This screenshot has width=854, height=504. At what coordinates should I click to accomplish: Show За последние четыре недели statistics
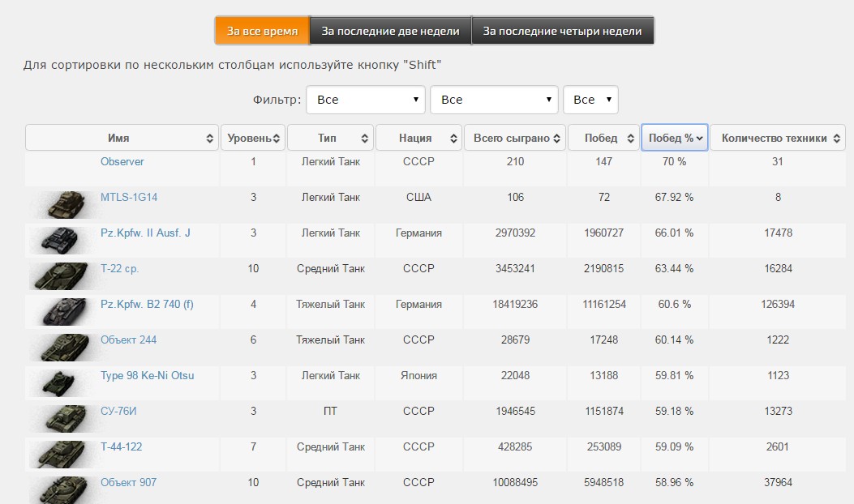point(563,31)
